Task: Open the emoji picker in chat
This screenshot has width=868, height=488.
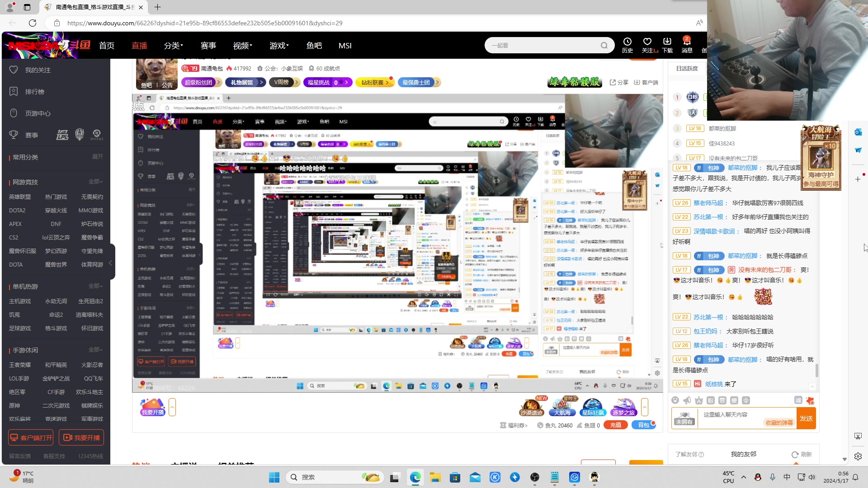Action: (675, 400)
